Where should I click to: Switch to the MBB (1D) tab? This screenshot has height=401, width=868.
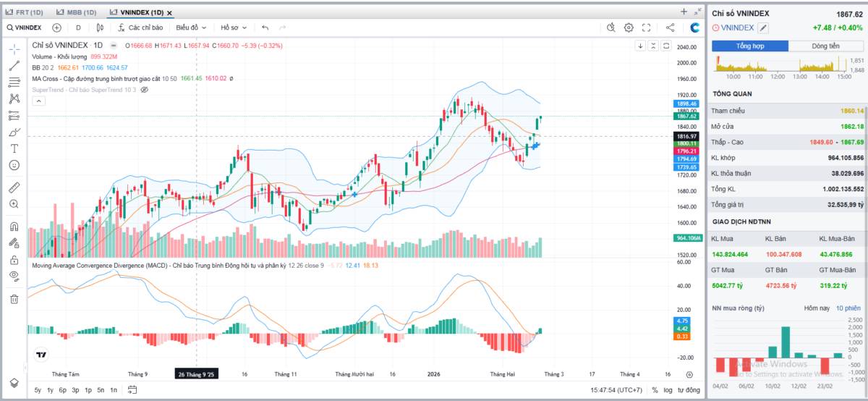point(77,12)
